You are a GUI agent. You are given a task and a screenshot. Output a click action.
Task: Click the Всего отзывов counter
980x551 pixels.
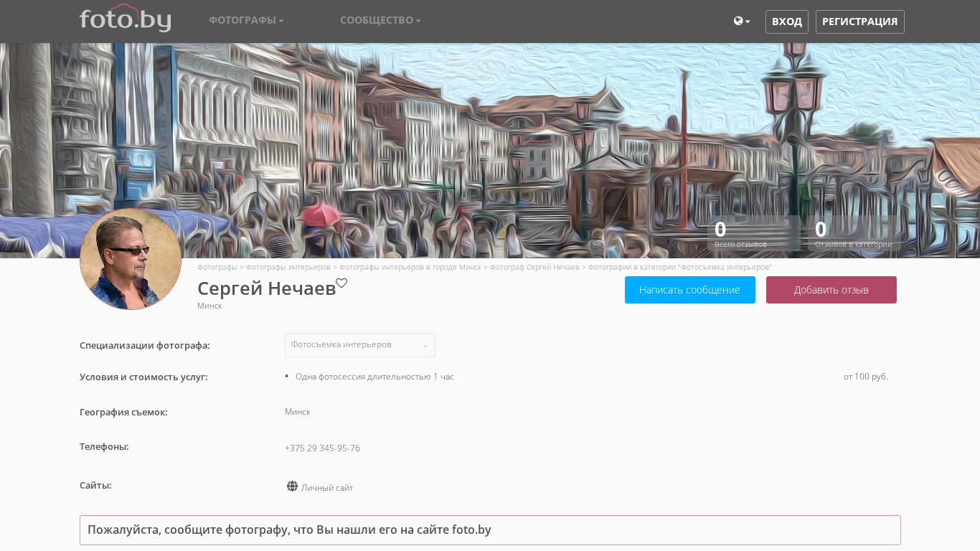753,234
